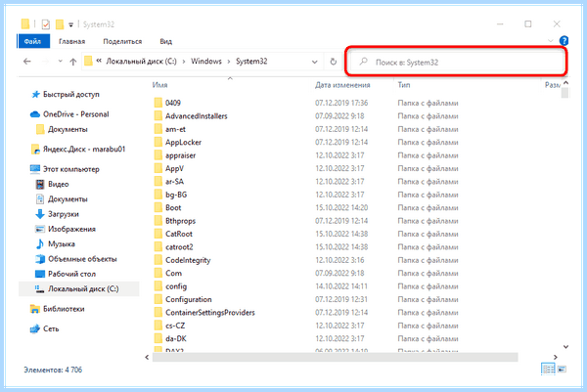Image resolution: width=587 pixels, height=392 pixels.
Task: Open the Поделиться ribbon tab
Action: click(122, 41)
